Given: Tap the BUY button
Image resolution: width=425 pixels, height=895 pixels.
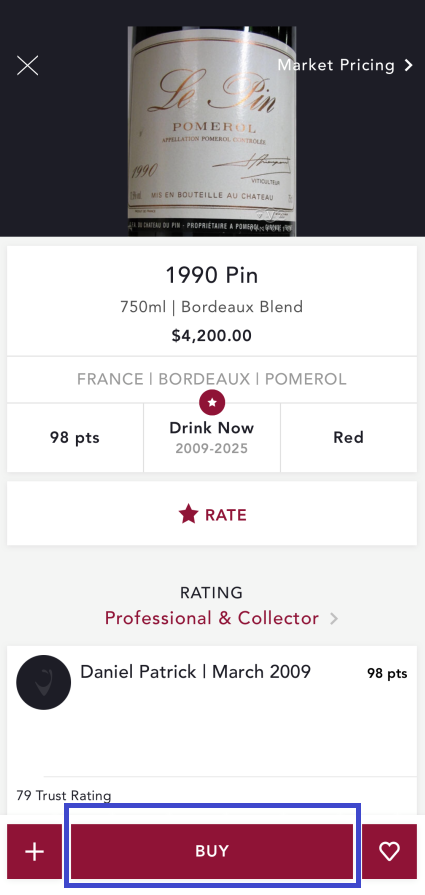Looking at the screenshot, I should coord(212,851).
